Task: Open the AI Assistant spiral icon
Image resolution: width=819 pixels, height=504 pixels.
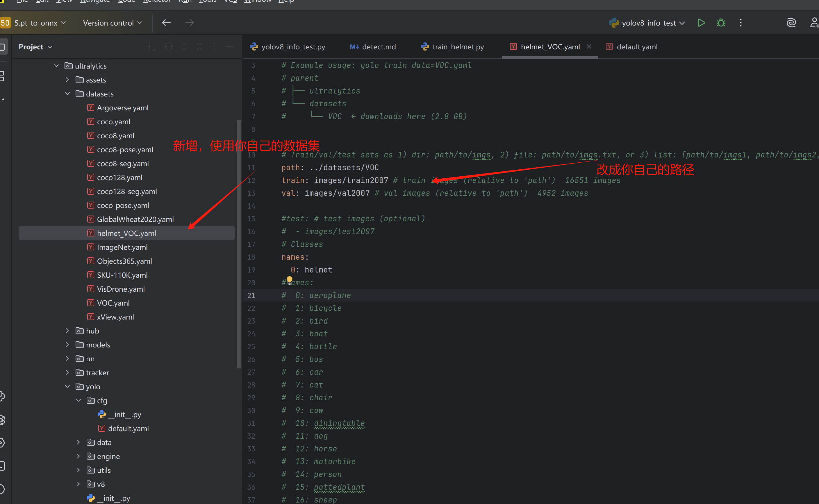Action: pos(791,23)
